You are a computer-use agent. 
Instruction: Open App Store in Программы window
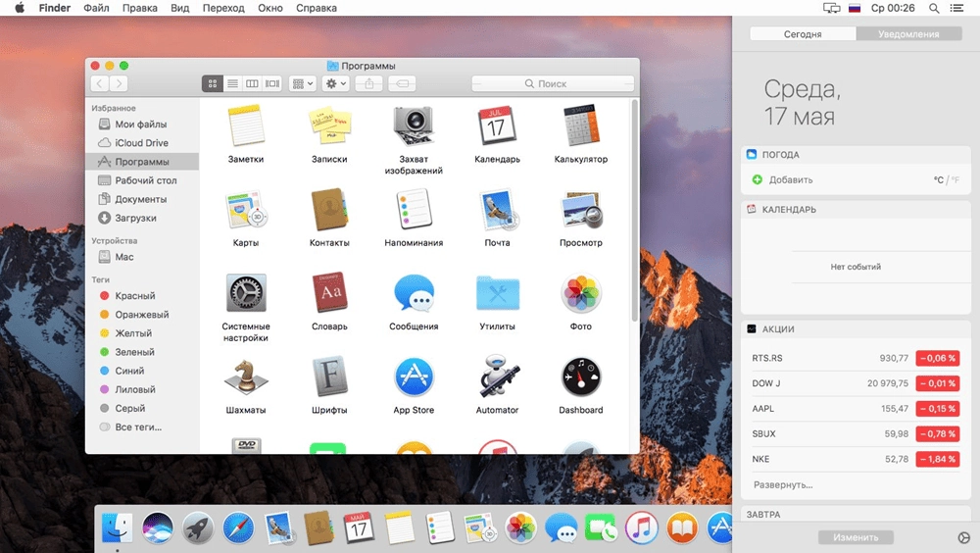coord(414,377)
